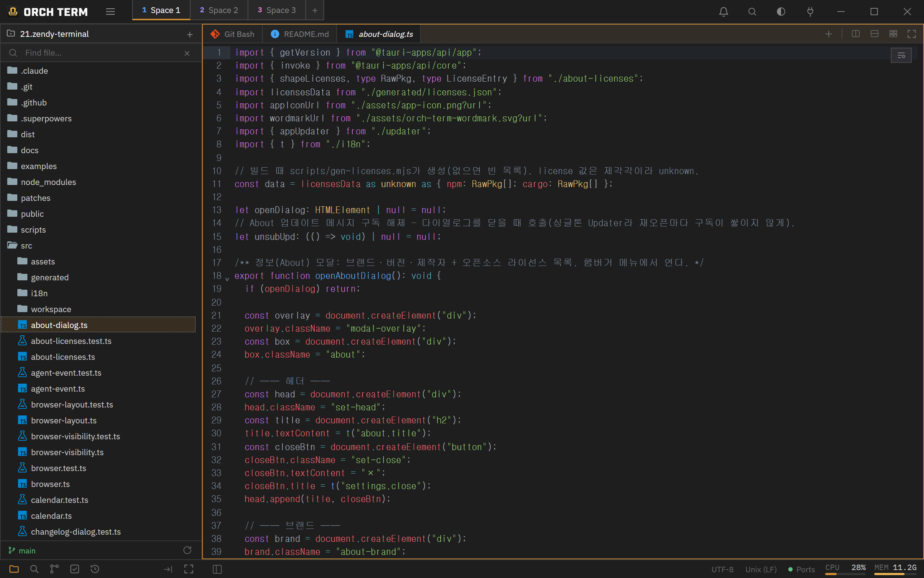Click the plug connection icon
924x578 pixels.
coord(810,12)
